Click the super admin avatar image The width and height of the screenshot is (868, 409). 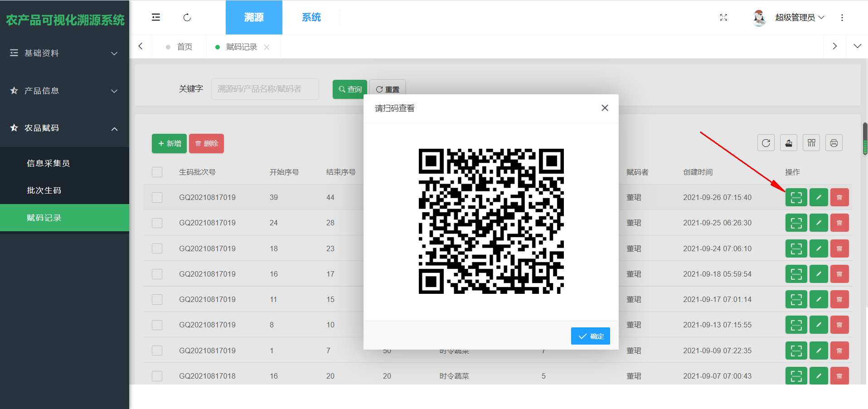pyautogui.click(x=759, y=17)
